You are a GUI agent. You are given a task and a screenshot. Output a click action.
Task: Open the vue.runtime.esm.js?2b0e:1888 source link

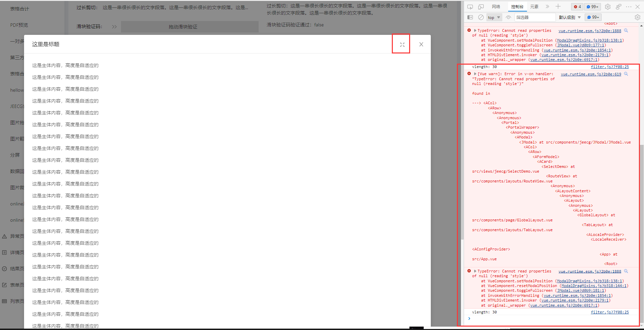click(x=590, y=30)
